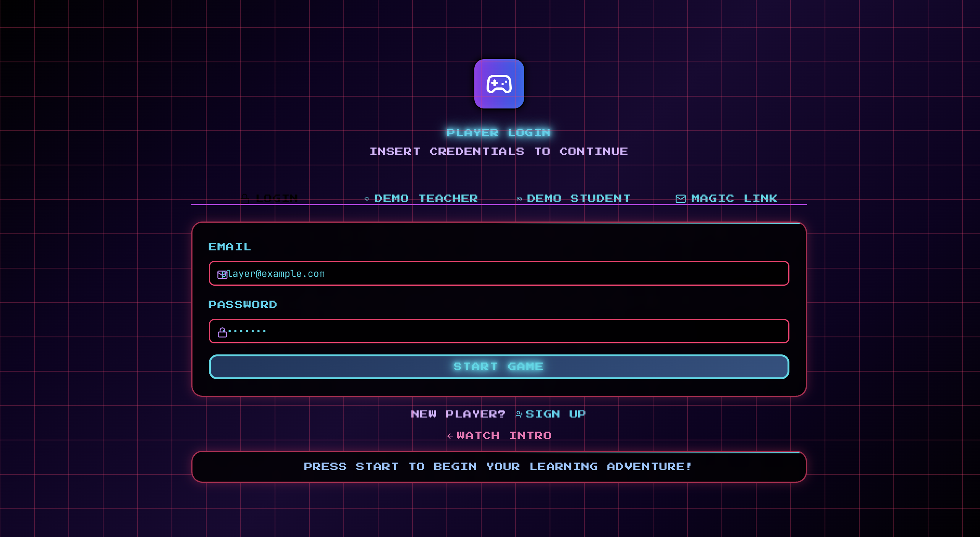The image size is (980, 537).
Task: Follow the Sign Up link
Action: (555, 414)
